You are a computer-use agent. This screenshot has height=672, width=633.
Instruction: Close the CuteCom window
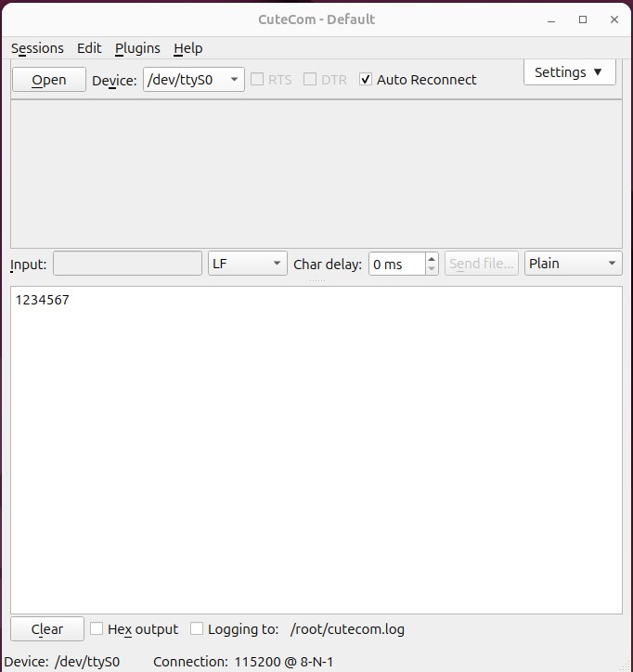pyautogui.click(x=614, y=19)
